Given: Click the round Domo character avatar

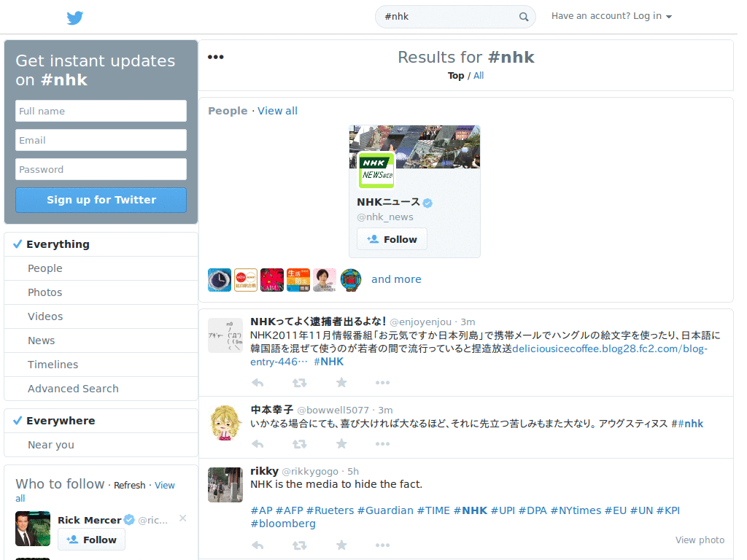Looking at the screenshot, I should point(351,279).
